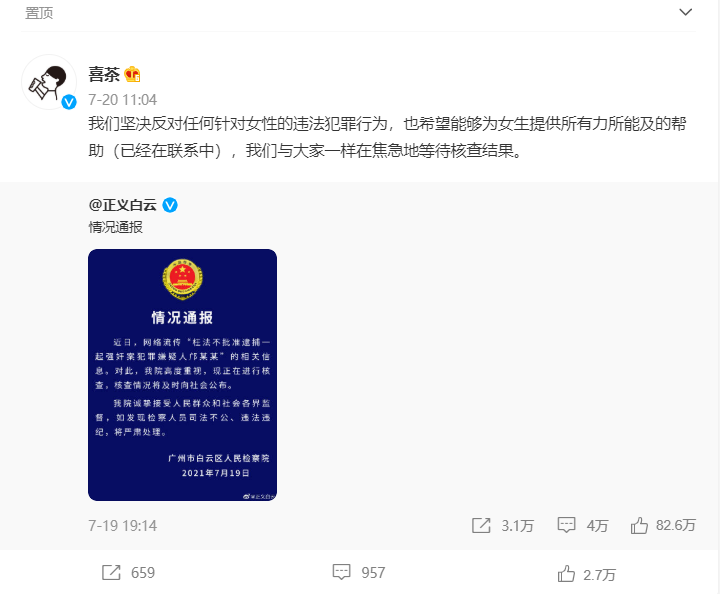The width and height of the screenshot is (720, 594).
Task: Click the crown membership badge beside 喜茶
Action: (x=132, y=74)
